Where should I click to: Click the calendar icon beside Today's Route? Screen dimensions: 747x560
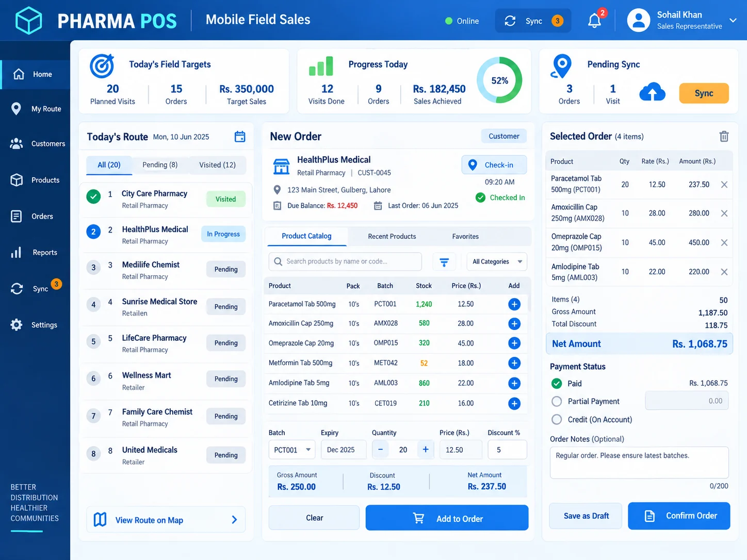240,137
